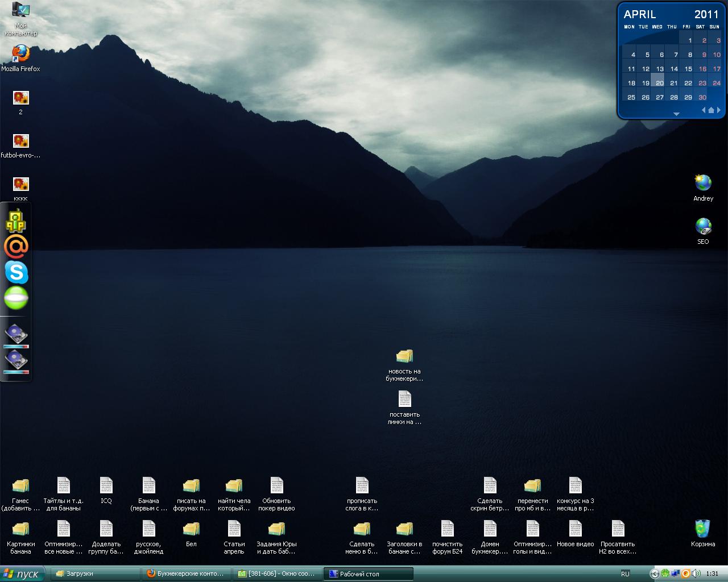Show hidden tray icons with the arrow
Viewport: 728px width, 582px height.
click(x=654, y=573)
